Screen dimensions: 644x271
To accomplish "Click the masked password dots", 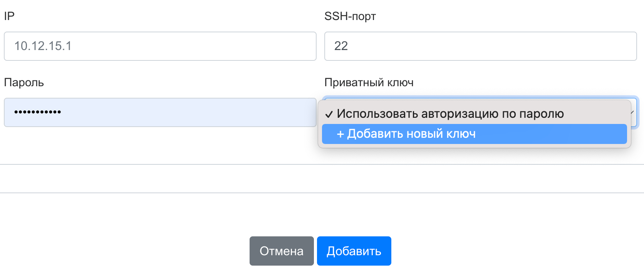I will (37, 112).
